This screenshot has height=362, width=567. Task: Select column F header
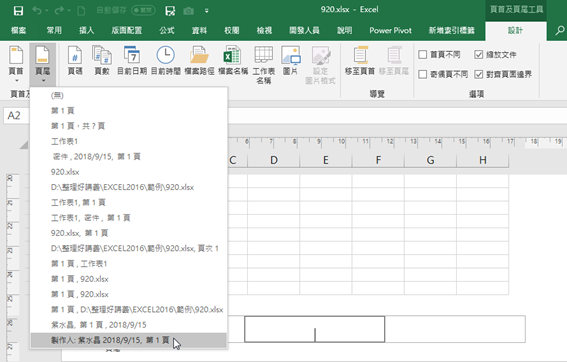[x=378, y=160]
